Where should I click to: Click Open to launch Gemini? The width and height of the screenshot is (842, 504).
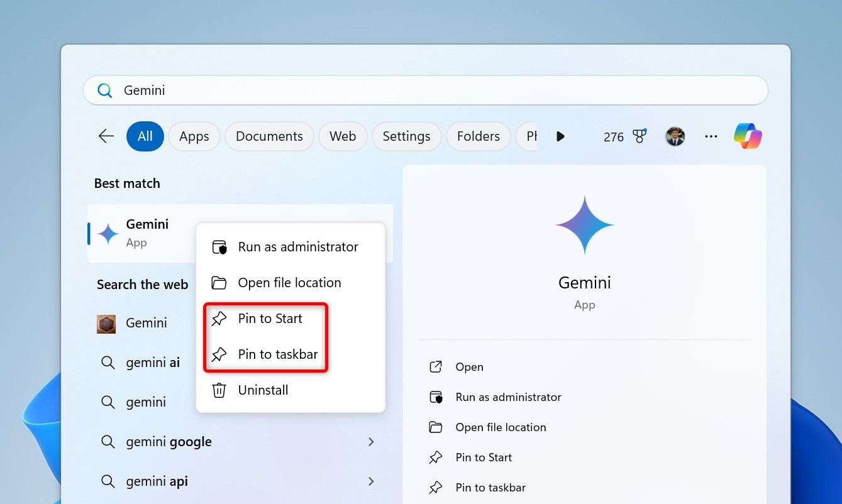point(468,366)
